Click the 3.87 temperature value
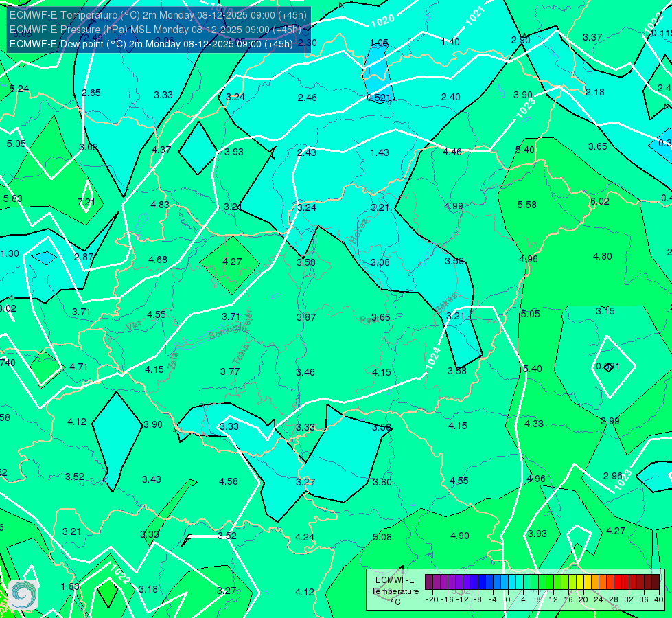This screenshot has width=672, height=618. [x=306, y=317]
